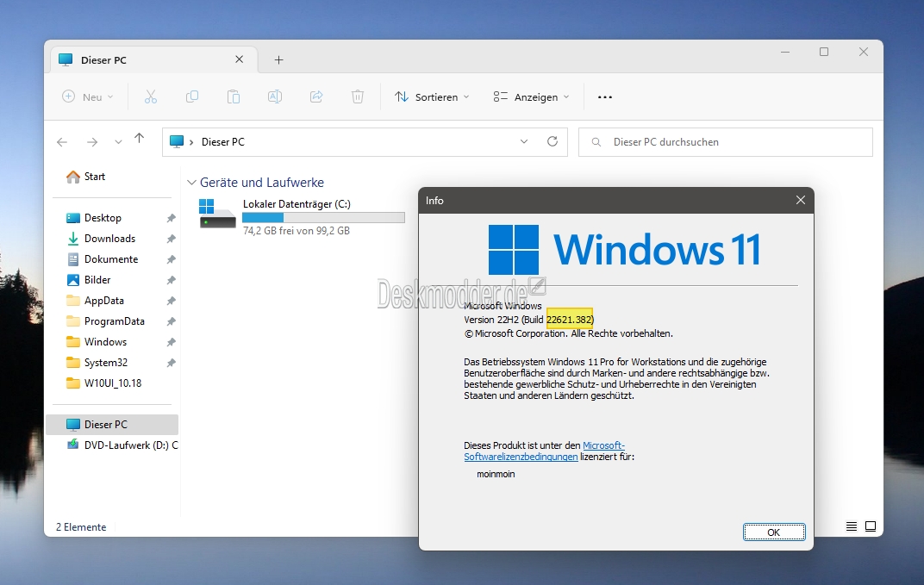Unpin System32 using its pin icon
Viewport: 924px width, 585px height.
(171, 363)
